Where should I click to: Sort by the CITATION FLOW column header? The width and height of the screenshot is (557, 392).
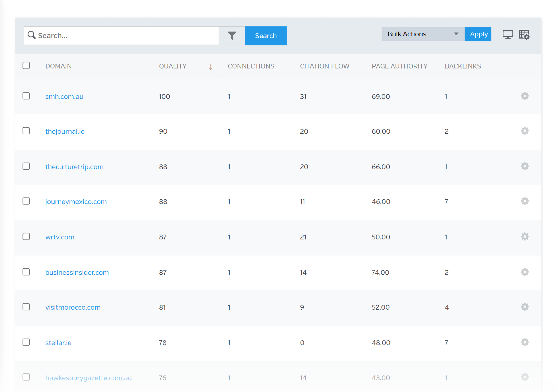325,66
